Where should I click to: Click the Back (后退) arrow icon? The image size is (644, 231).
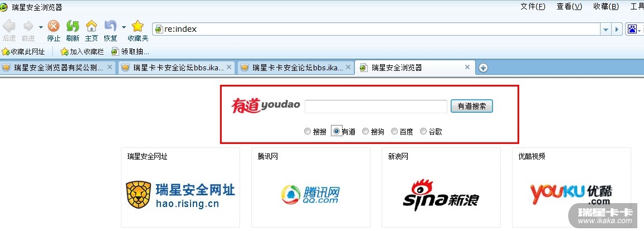pyautogui.click(x=9, y=27)
